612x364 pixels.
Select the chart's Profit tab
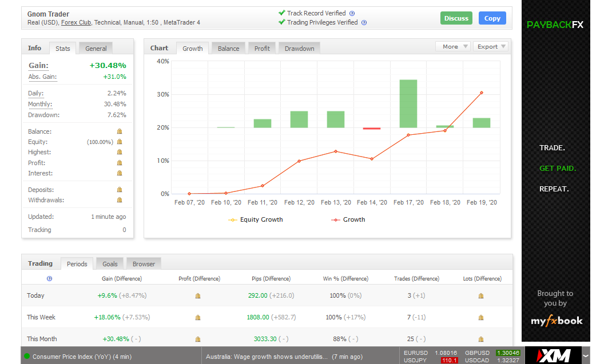pos(262,49)
